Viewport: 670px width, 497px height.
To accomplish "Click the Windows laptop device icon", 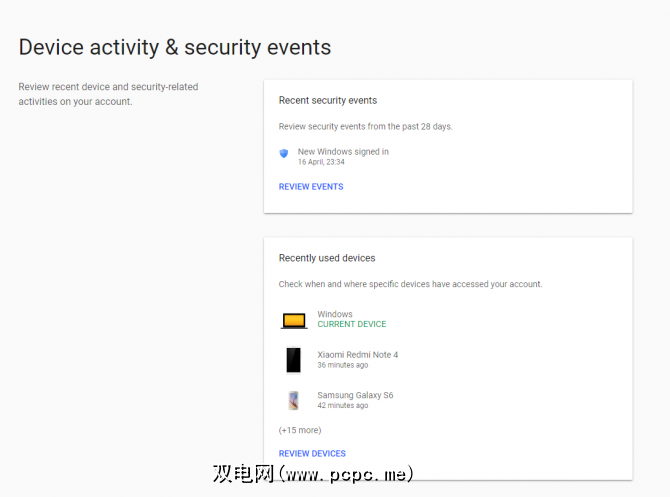I will pos(293,320).
